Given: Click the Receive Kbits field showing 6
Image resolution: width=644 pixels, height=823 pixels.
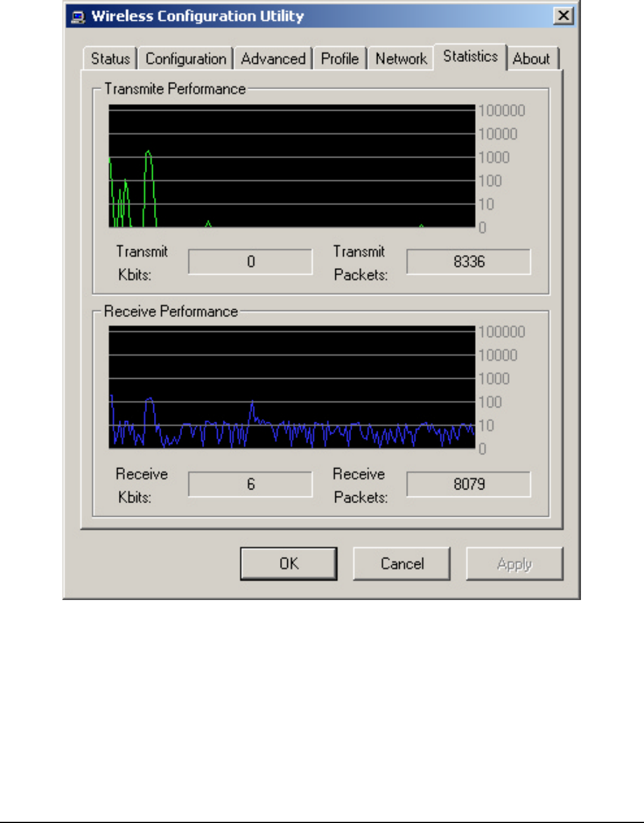Looking at the screenshot, I should (x=250, y=484).
